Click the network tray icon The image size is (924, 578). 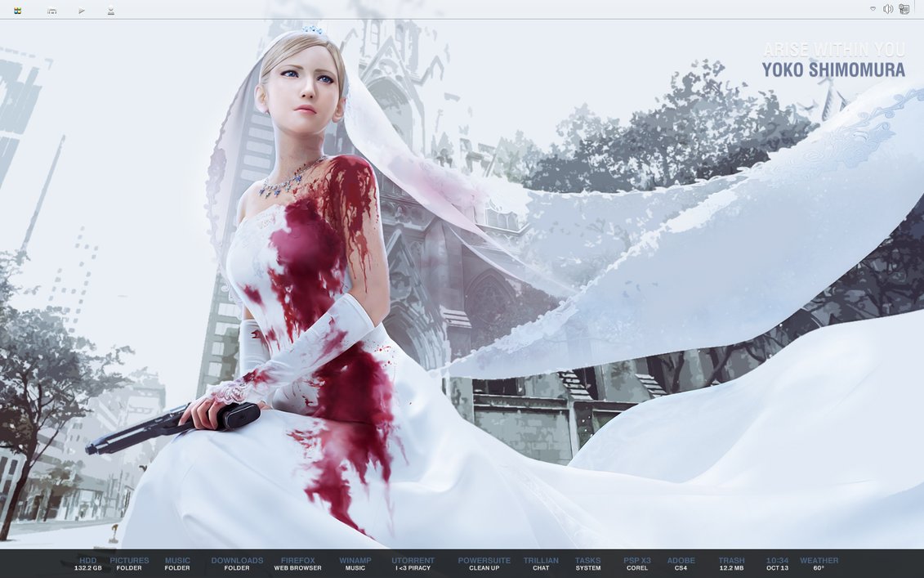pos(904,9)
